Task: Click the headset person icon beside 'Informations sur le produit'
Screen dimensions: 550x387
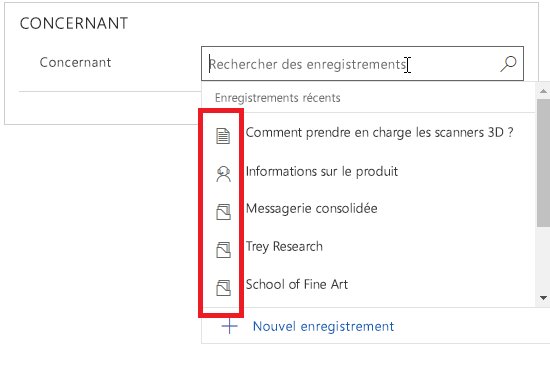Action: [223, 174]
